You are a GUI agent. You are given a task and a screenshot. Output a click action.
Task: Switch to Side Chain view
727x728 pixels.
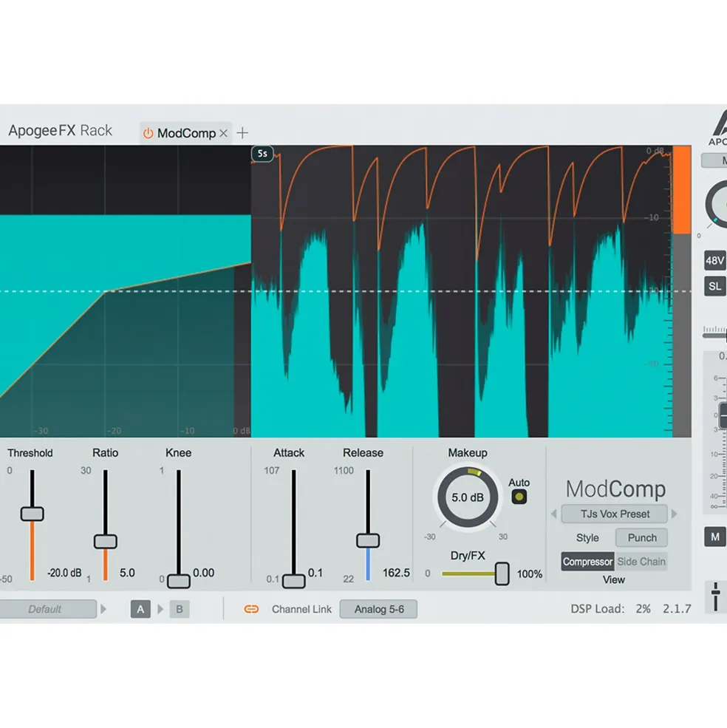coord(641,562)
